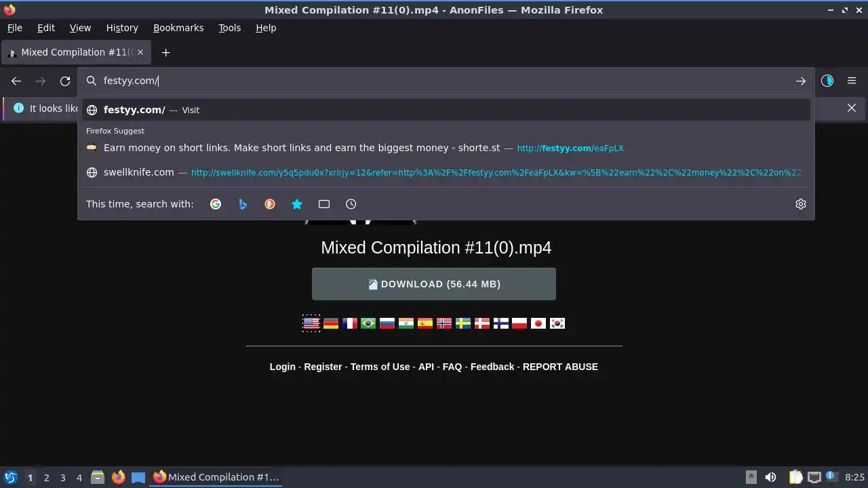Open the Feedback link

pos(492,367)
